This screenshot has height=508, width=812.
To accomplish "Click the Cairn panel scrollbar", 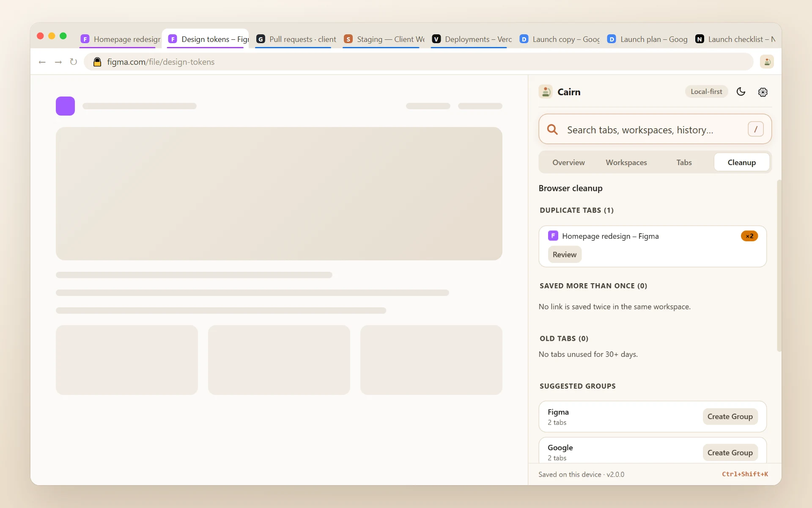I will click(779, 265).
